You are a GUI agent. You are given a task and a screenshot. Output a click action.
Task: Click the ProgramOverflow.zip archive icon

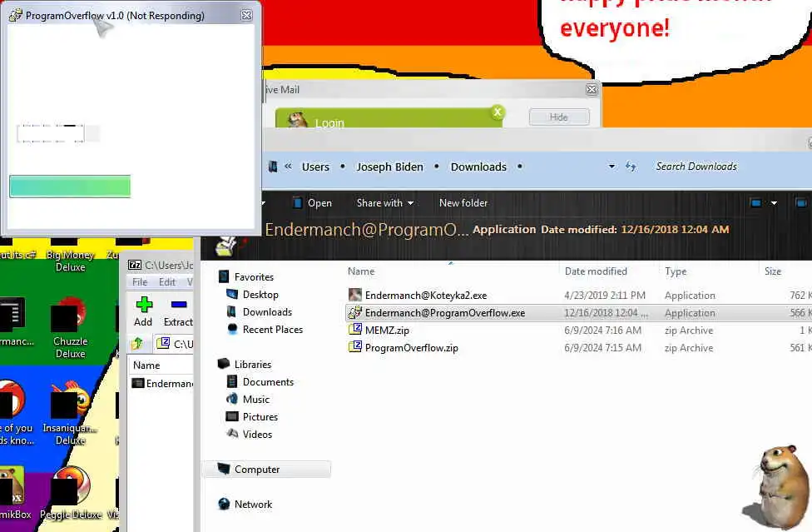click(354, 347)
